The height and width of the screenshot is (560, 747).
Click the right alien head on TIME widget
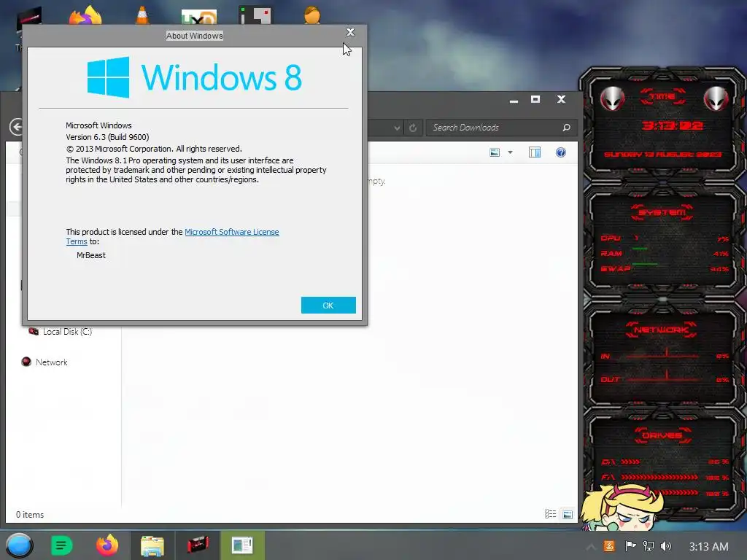click(x=716, y=99)
